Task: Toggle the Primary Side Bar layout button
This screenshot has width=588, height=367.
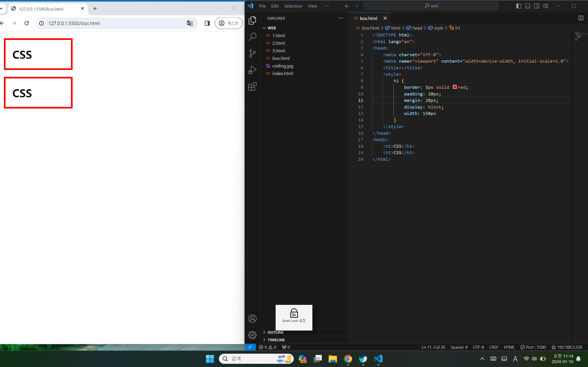Action: pyautogui.click(x=518, y=6)
